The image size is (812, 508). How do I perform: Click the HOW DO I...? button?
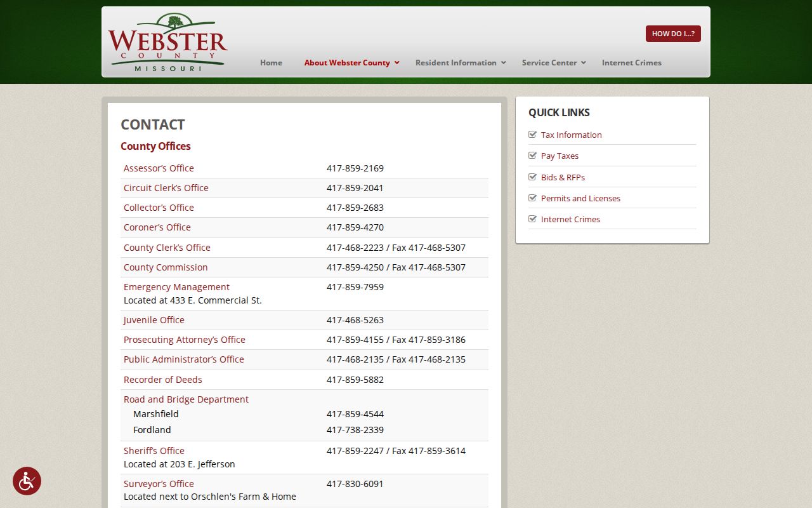pyautogui.click(x=673, y=34)
